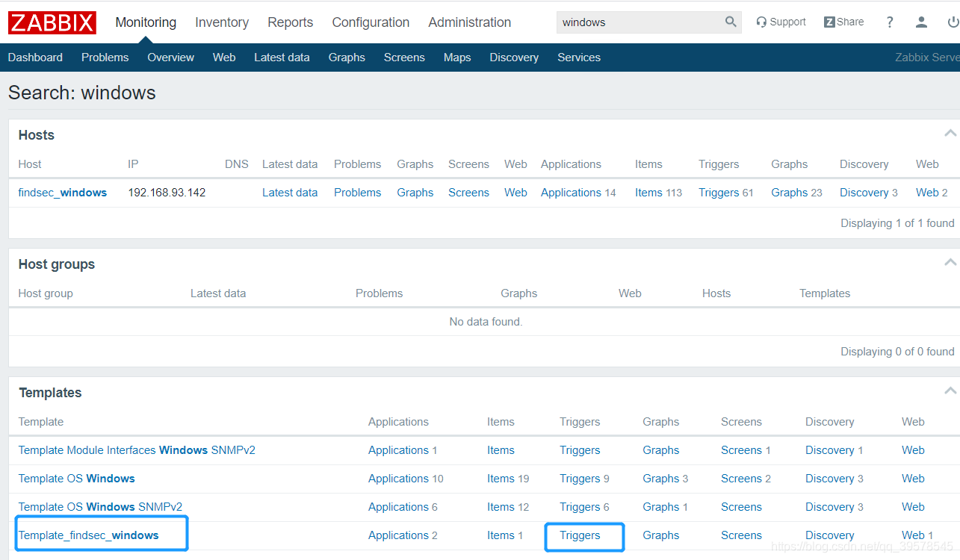This screenshot has height=560, width=960.
Task: Open Template_findsec_windows template
Action: click(x=88, y=535)
